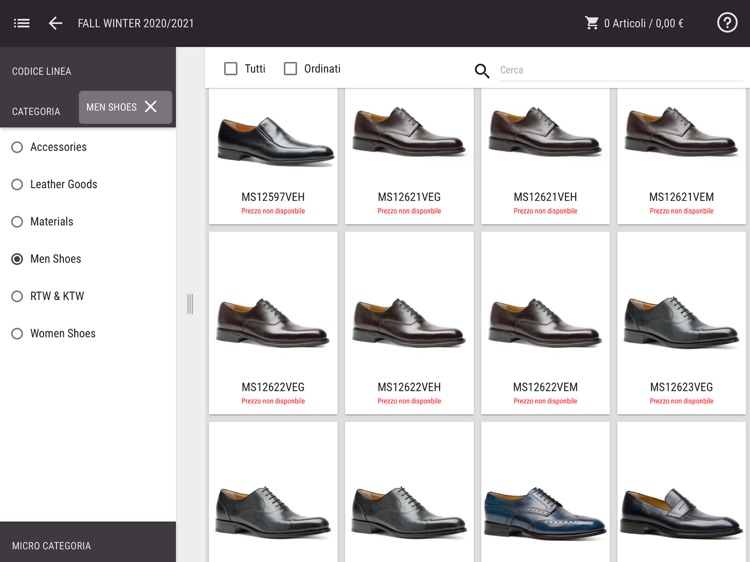
Task: Open product MS12622VEH shoe image
Action: click(x=409, y=323)
